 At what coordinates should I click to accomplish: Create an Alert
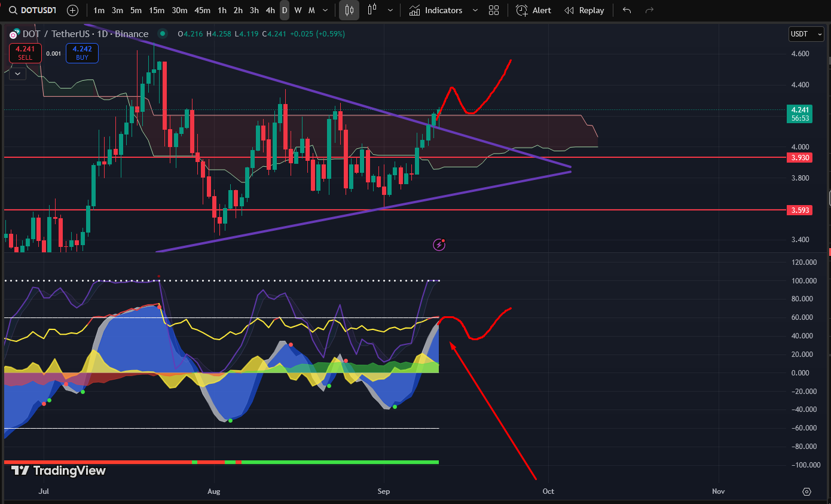(x=533, y=10)
